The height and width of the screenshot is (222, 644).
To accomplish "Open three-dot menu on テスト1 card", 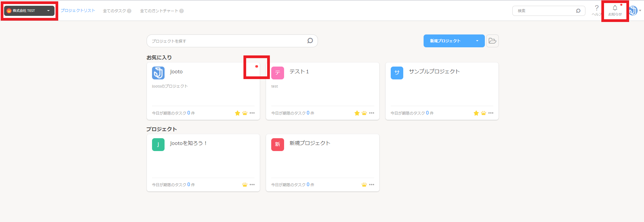I will coord(371,113).
